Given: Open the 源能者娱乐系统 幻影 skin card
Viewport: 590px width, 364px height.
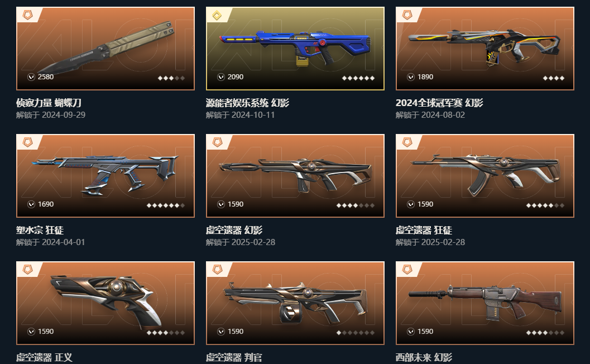Looking at the screenshot, I should pos(295,49).
